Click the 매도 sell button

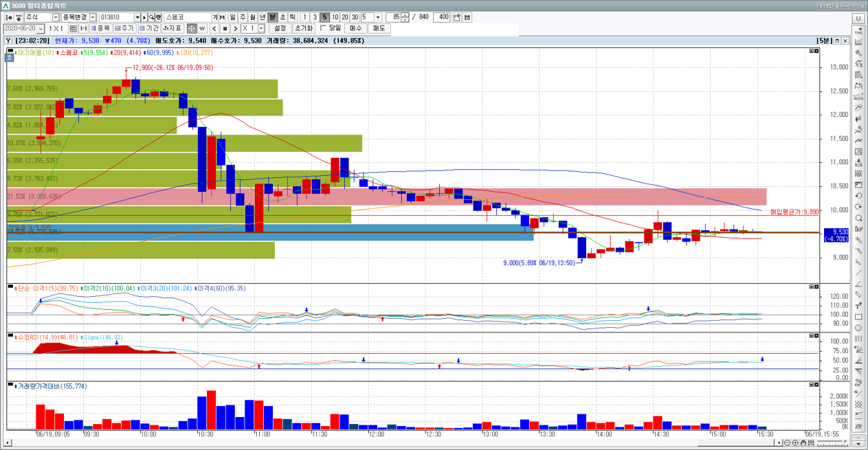point(379,28)
